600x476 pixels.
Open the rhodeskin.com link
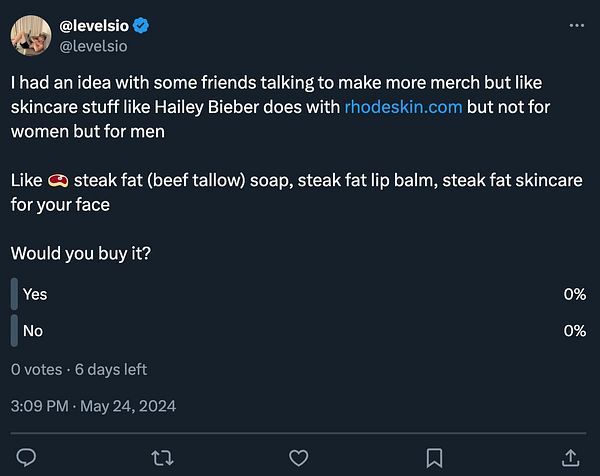pos(403,107)
